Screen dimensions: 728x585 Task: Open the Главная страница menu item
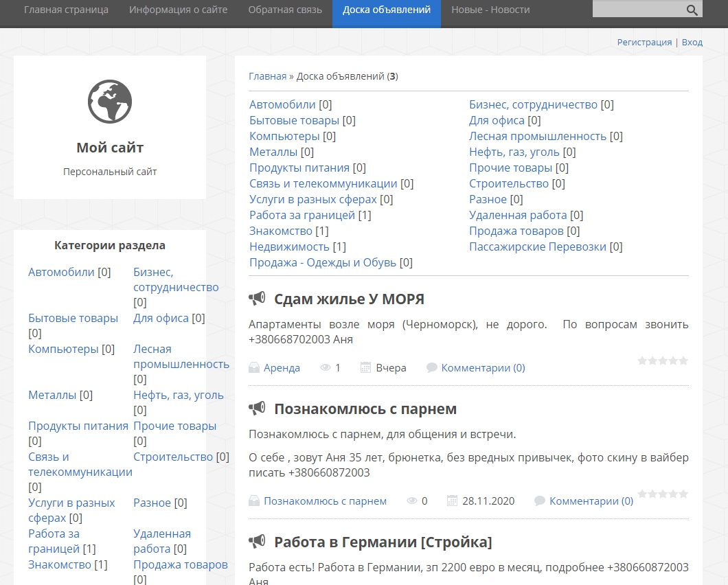coord(66,10)
